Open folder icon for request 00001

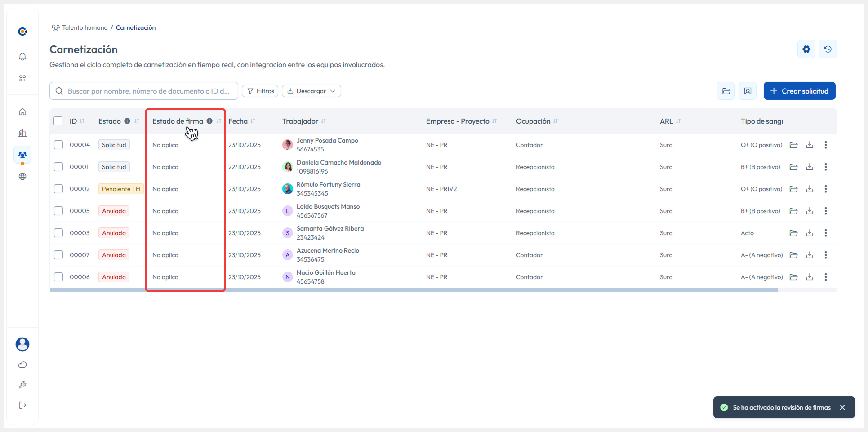click(793, 167)
